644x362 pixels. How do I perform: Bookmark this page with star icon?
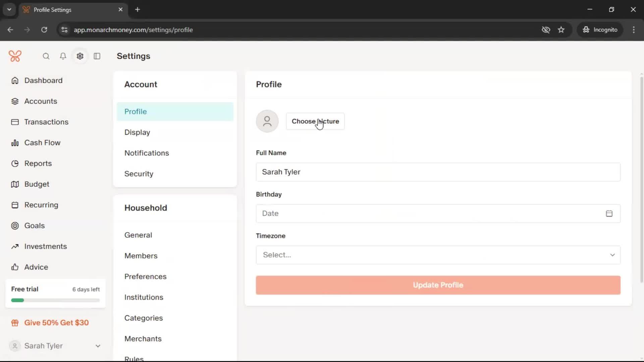click(x=561, y=29)
